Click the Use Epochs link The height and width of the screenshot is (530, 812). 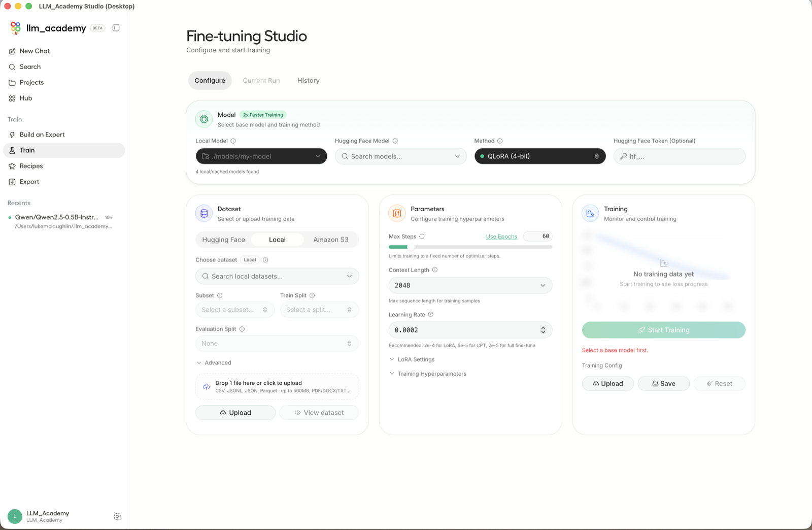pyautogui.click(x=501, y=237)
